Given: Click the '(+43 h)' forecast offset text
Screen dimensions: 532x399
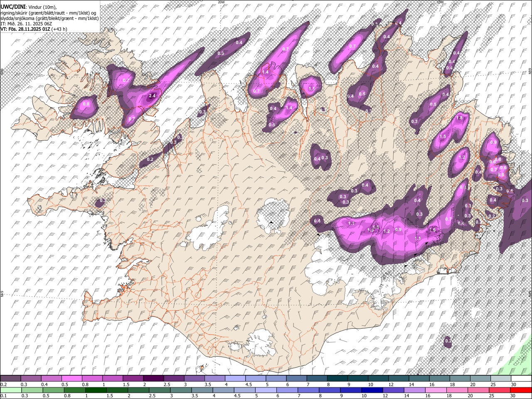Looking at the screenshot, I should click(59, 29).
